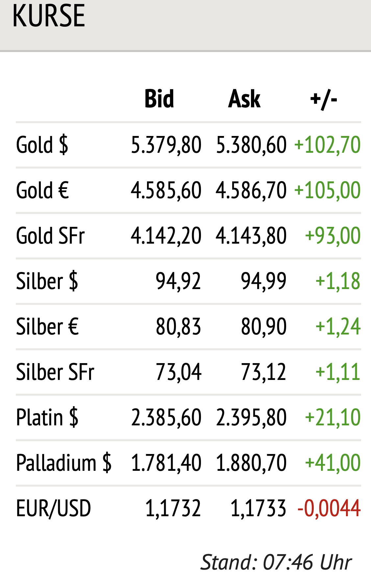Select the Bid column header
The height and width of the screenshot is (588, 371).
pyautogui.click(x=159, y=99)
